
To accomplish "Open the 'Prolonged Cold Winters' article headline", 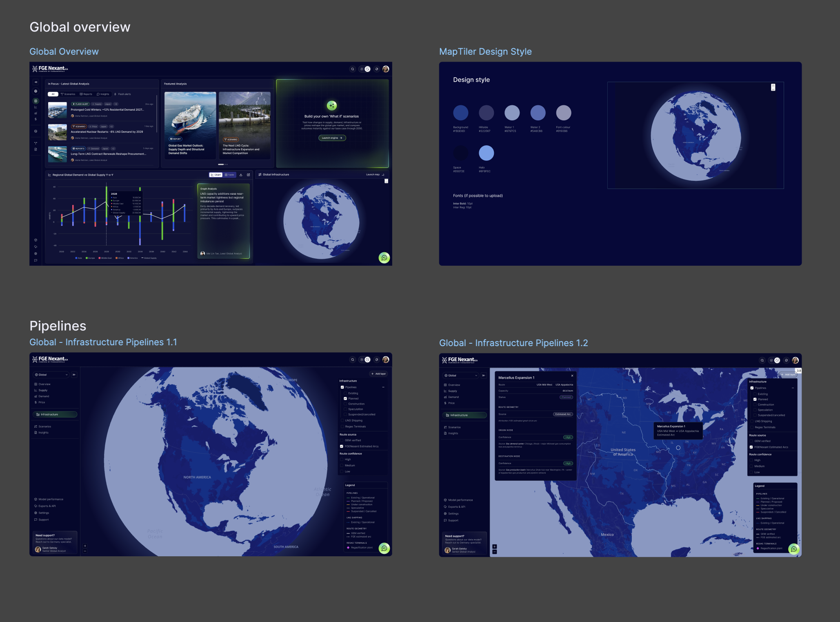I will pyautogui.click(x=107, y=110).
